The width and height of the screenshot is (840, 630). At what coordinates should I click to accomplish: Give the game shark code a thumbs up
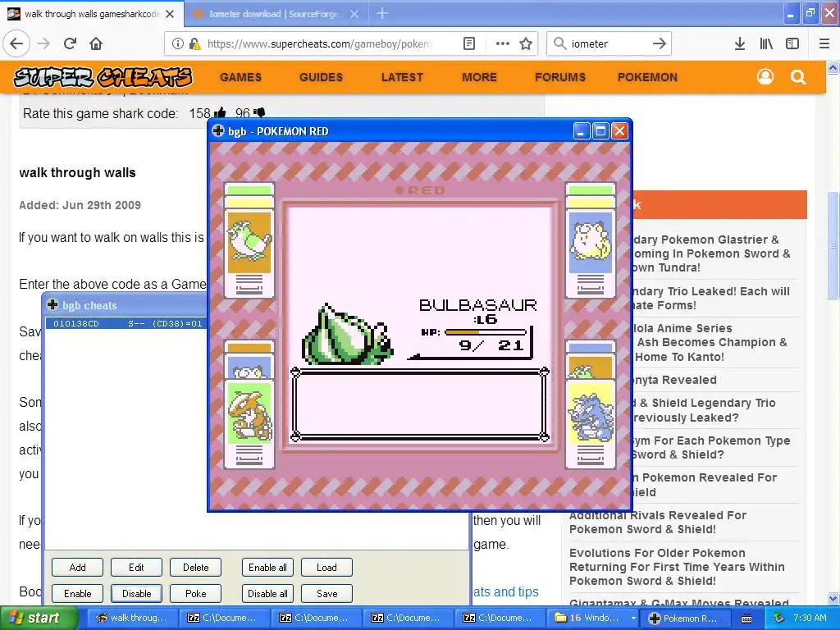220,113
